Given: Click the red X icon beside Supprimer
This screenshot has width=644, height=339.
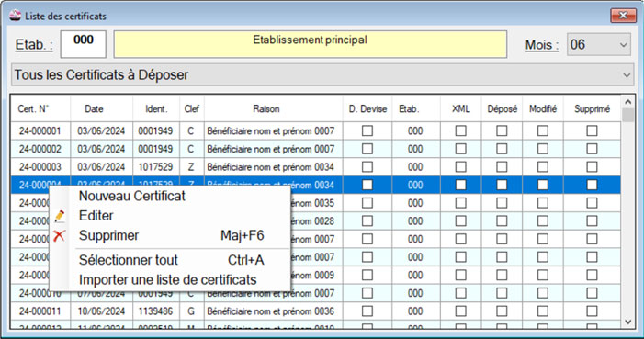Looking at the screenshot, I should tap(59, 235).
